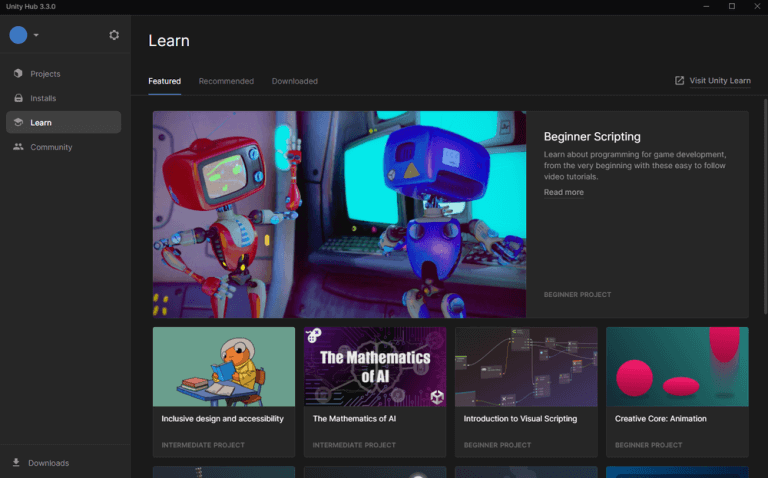Open Preferences with the gear icon
This screenshot has height=478, width=768.
click(114, 35)
